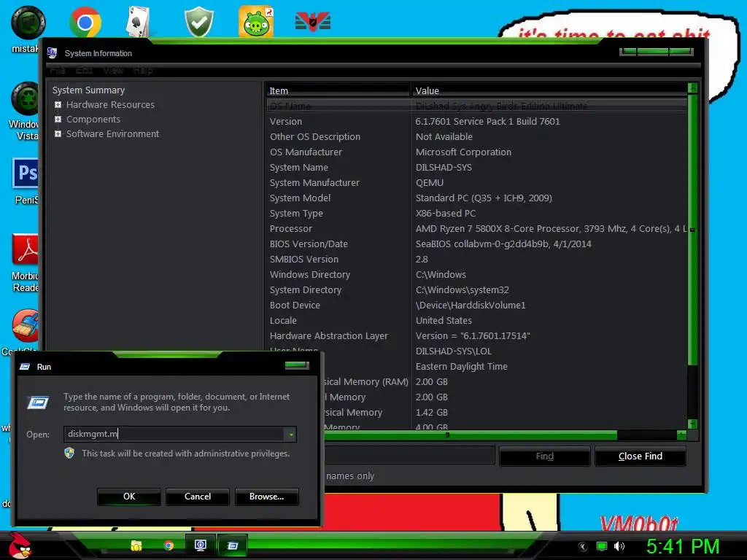
Task: Select the 'Microsoft Corporation' value
Action: (463, 152)
